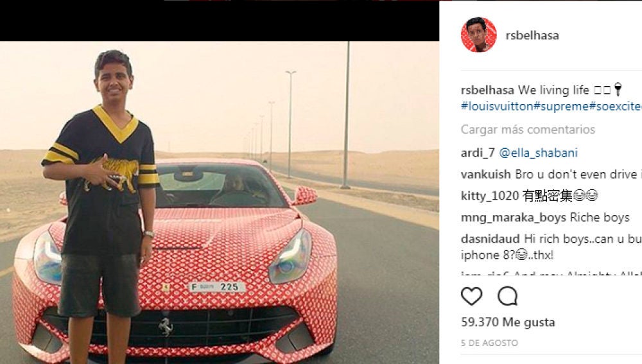This screenshot has height=364, width=642.
Task: Open the '5 DE AGOSTO' post date
Action: point(489,343)
